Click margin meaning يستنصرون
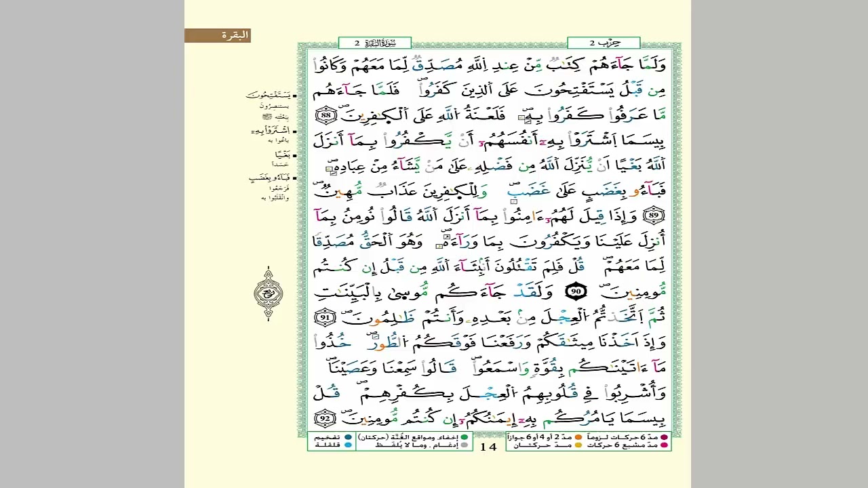This screenshot has height=488, width=868. pos(274,106)
